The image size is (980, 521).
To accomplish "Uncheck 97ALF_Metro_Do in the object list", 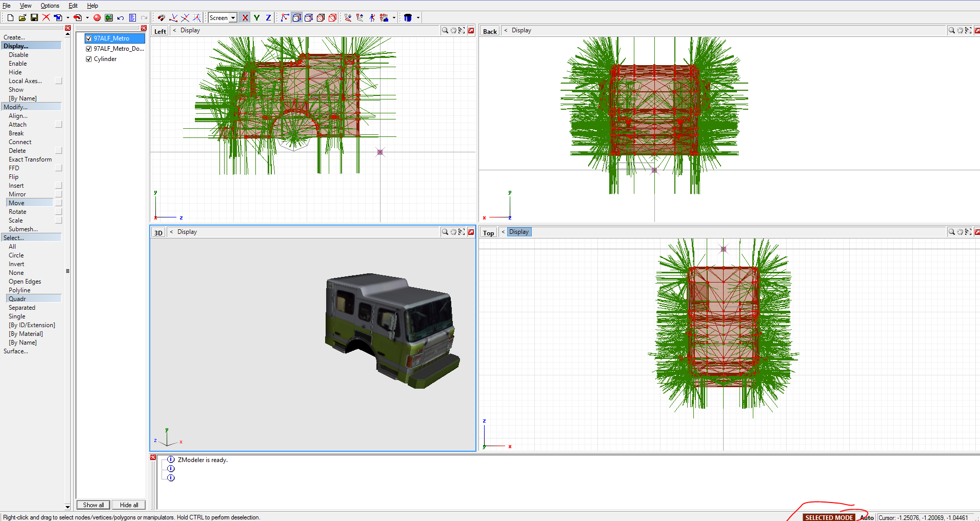I will pyautogui.click(x=89, y=48).
